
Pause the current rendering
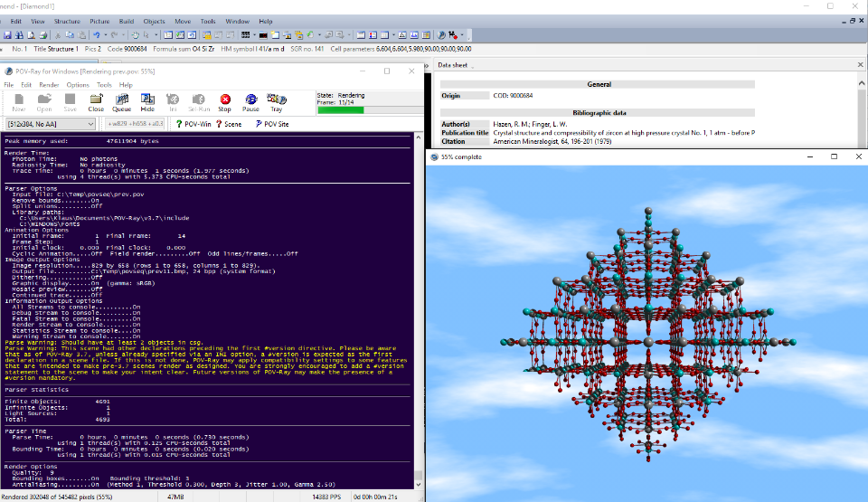[250, 102]
